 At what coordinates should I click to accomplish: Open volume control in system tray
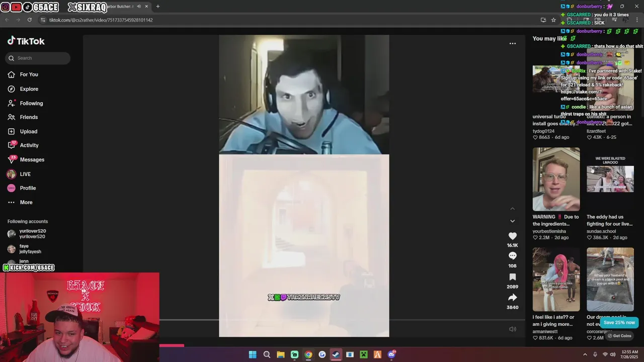tap(613, 354)
